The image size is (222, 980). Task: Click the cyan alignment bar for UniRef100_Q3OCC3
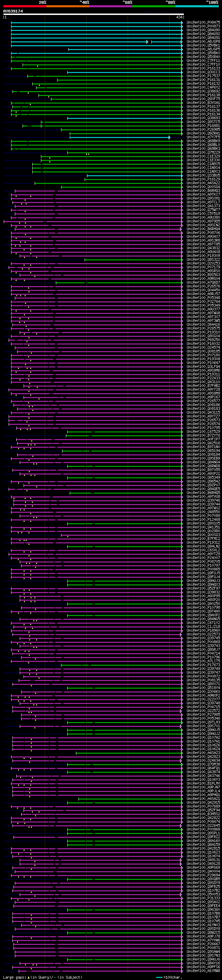pyautogui.click(x=125, y=72)
